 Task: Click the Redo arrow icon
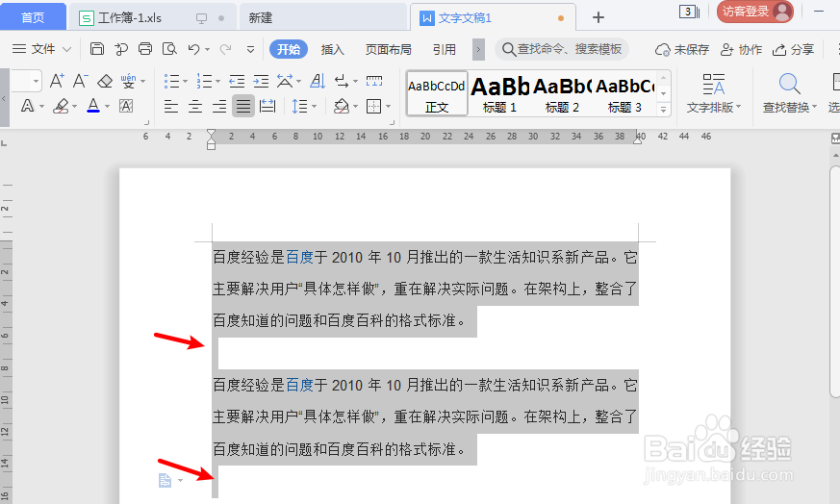point(225,49)
